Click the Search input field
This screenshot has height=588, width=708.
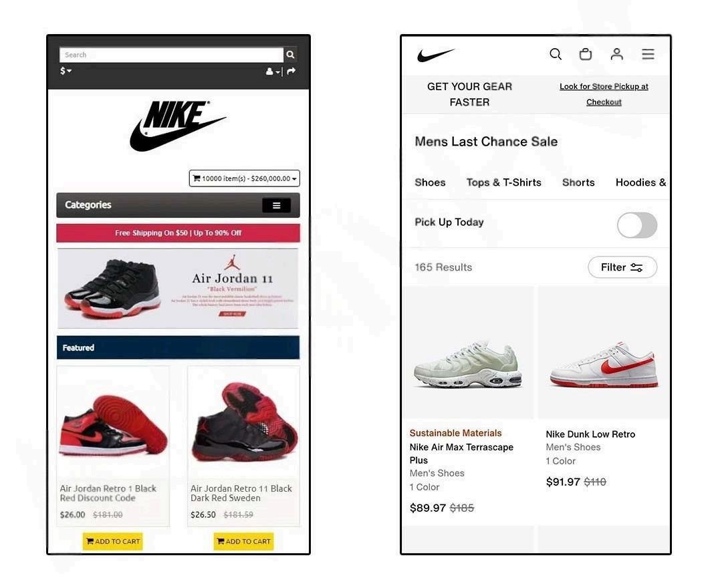pyautogui.click(x=171, y=55)
